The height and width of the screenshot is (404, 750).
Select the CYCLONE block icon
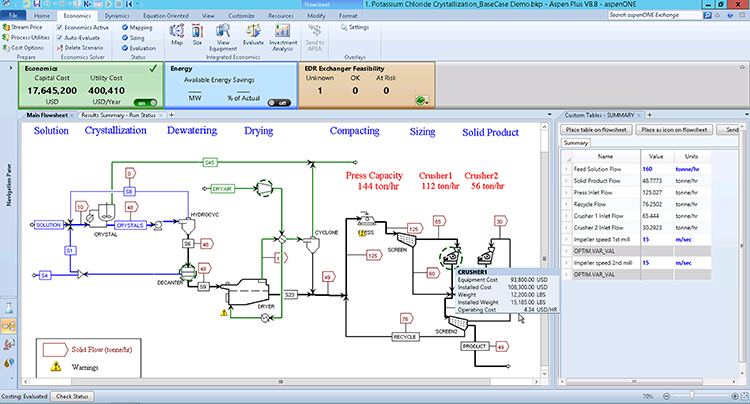(312, 245)
